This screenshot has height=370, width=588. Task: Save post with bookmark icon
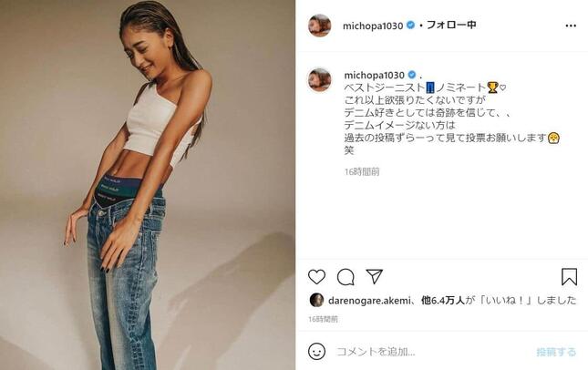[569, 277]
